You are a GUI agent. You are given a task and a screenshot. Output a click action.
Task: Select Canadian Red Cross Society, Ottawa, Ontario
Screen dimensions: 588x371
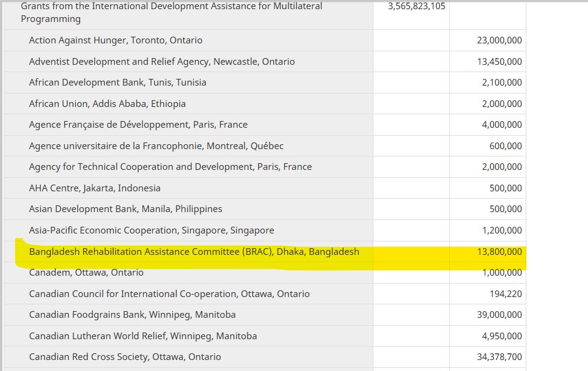(x=125, y=357)
